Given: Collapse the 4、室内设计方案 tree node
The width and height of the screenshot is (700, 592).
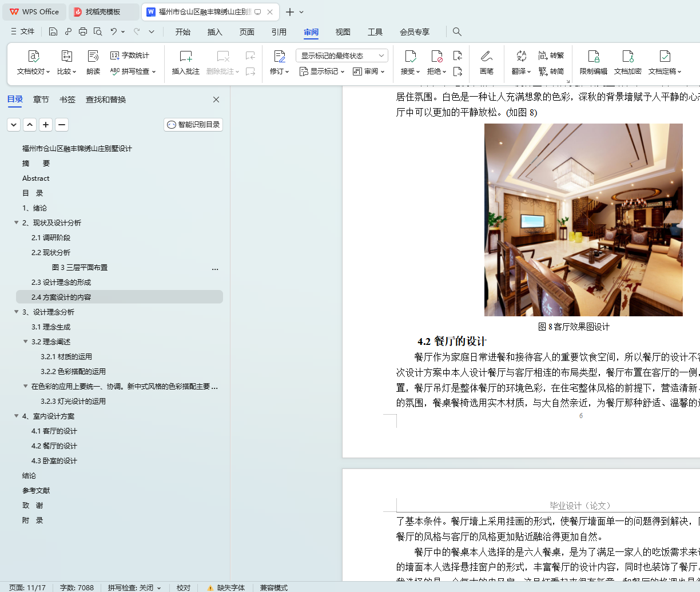Looking at the screenshot, I should (x=17, y=416).
